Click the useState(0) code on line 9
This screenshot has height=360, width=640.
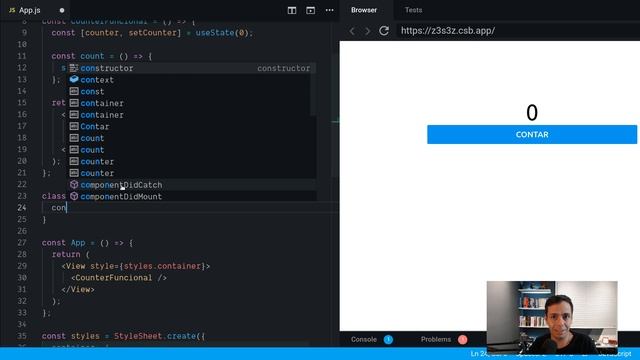[222, 33]
